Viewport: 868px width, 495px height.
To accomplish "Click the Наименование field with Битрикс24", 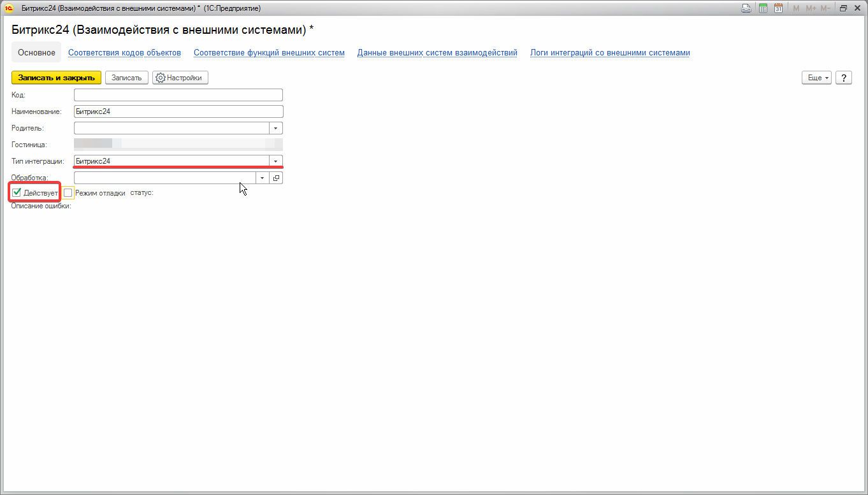I will point(178,111).
